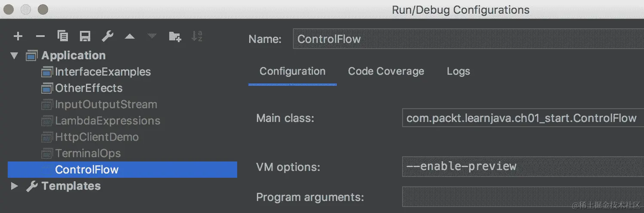Collapse the Application tree node

pos(15,55)
